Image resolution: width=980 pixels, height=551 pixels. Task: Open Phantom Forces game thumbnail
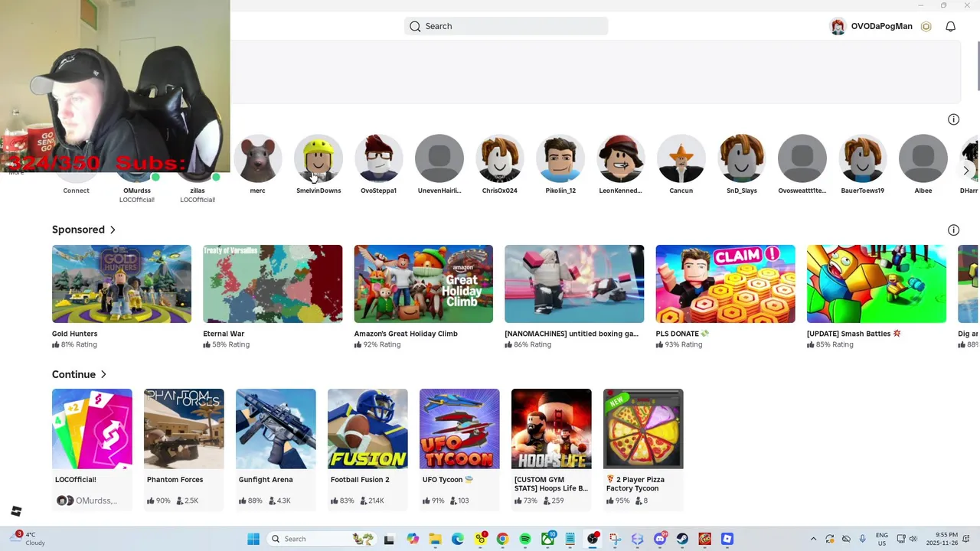click(184, 429)
